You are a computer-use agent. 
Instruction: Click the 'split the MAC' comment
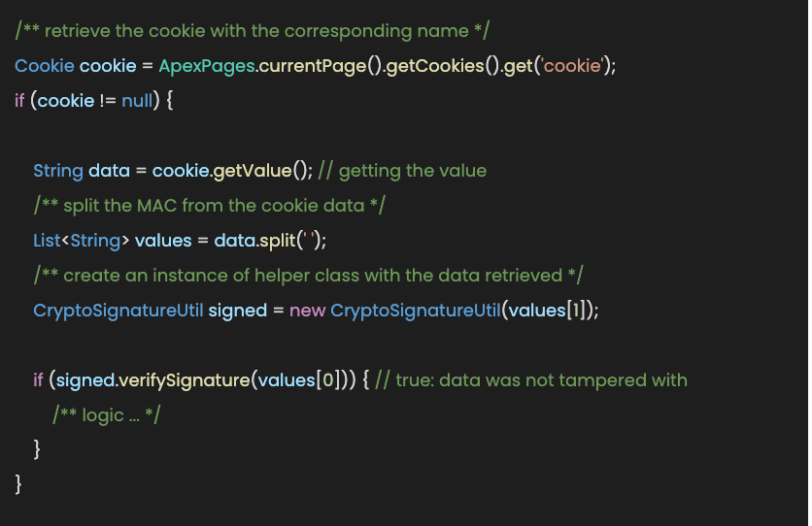[209, 206]
